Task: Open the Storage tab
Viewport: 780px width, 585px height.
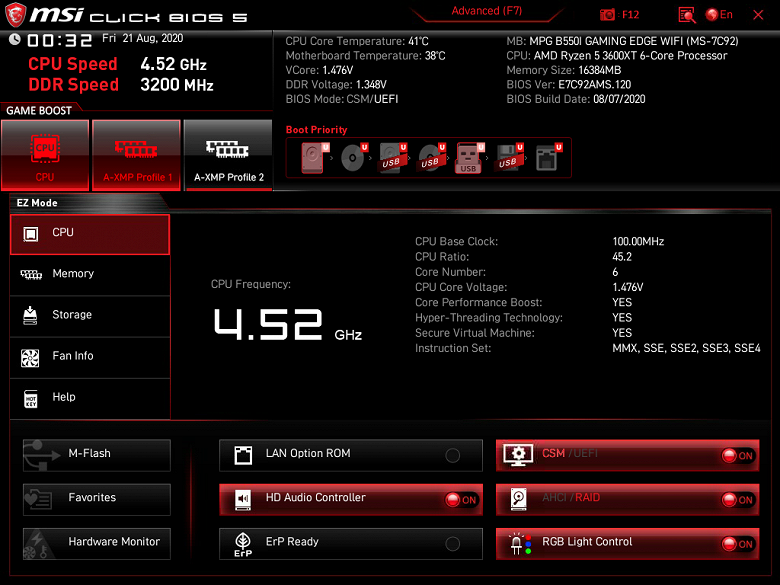Action: tap(90, 316)
